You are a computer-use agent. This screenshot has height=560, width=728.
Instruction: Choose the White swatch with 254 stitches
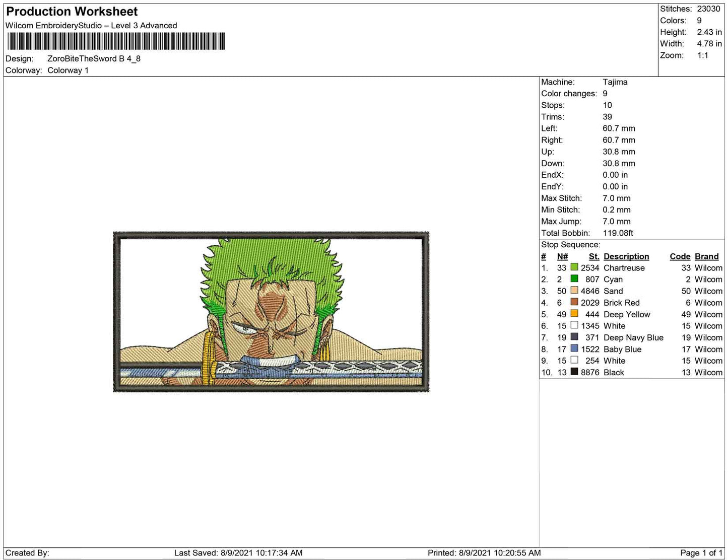pos(574,360)
